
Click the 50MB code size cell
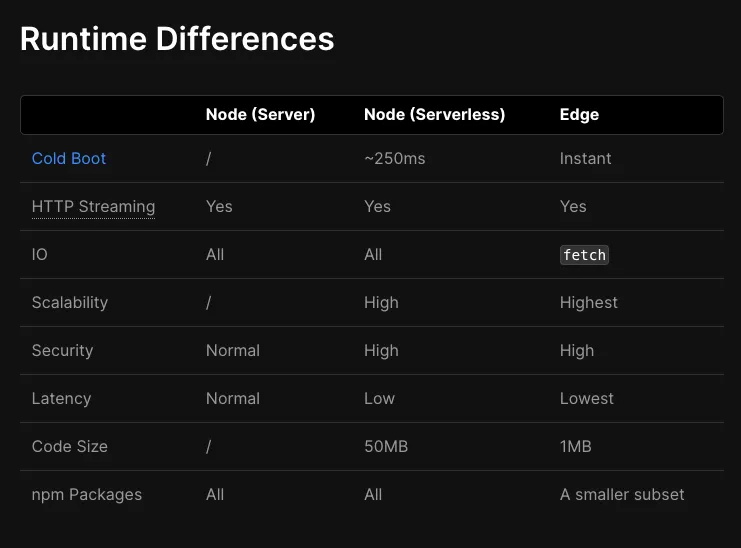(385, 446)
